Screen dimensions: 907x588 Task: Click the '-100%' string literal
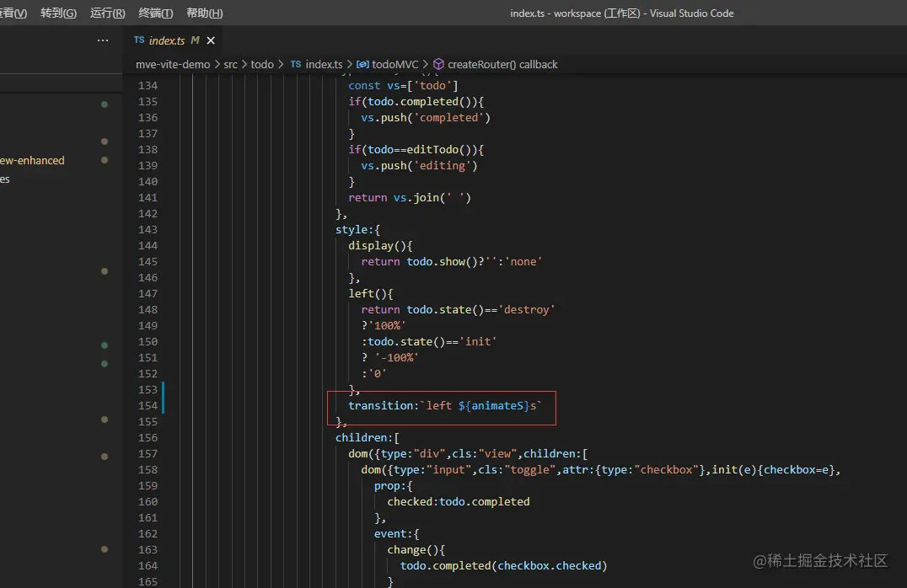(396, 358)
